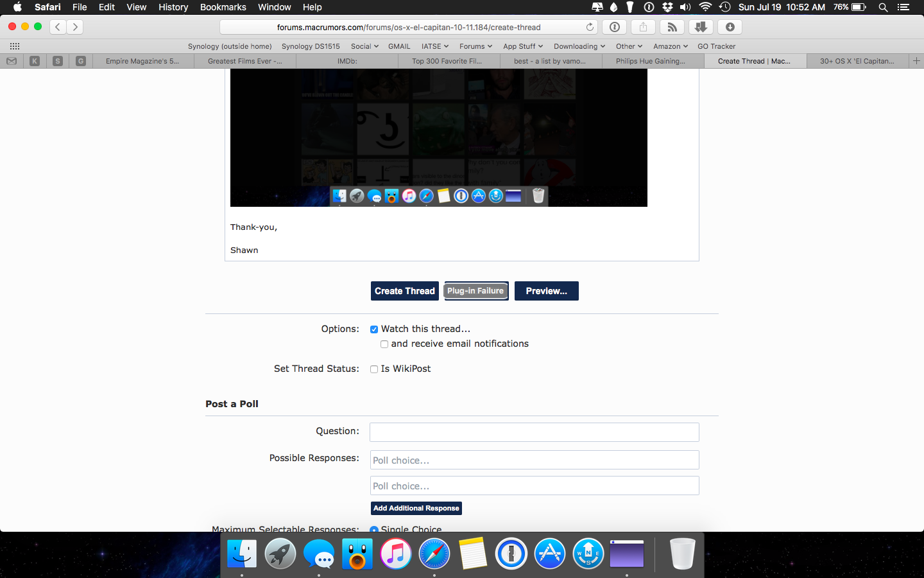The width and height of the screenshot is (924, 578).
Task: Open the GMAIL bookmark
Action: coord(399,46)
